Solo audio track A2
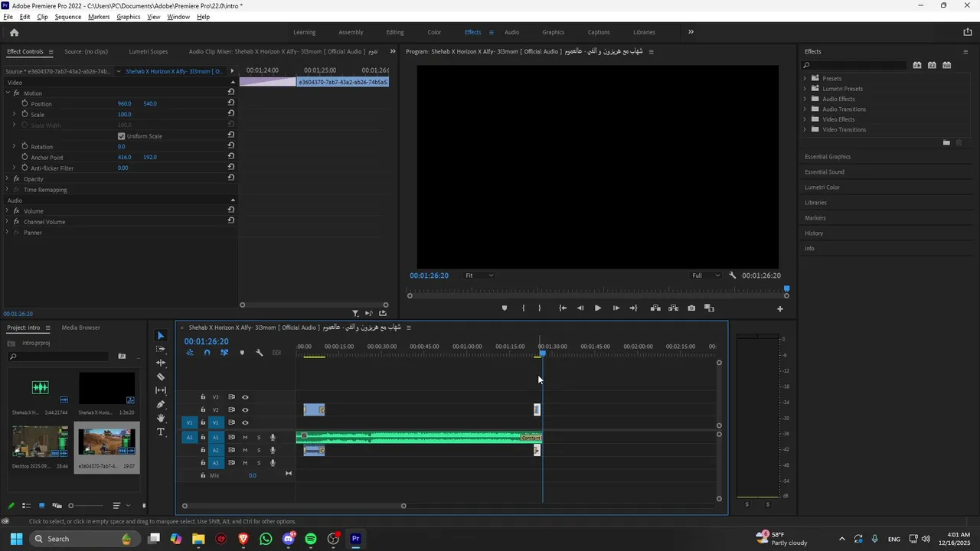The image size is (980, 551). coord(259,450)
